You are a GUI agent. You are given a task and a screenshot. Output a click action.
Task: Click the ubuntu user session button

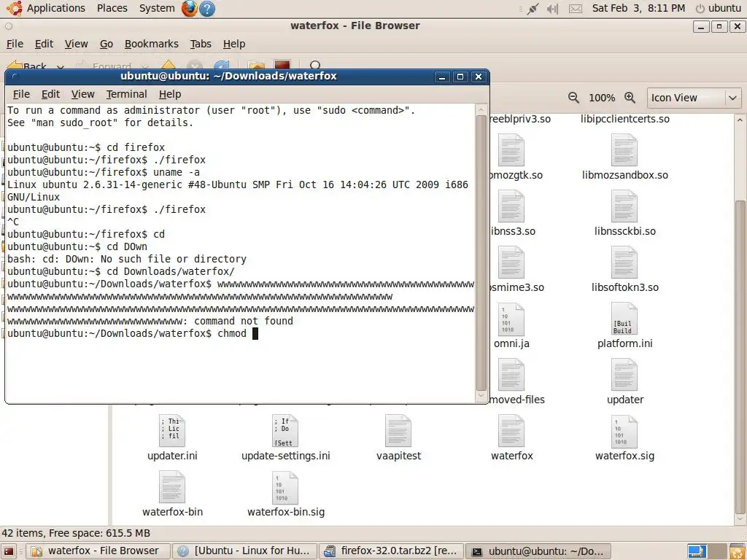(719, 8)
